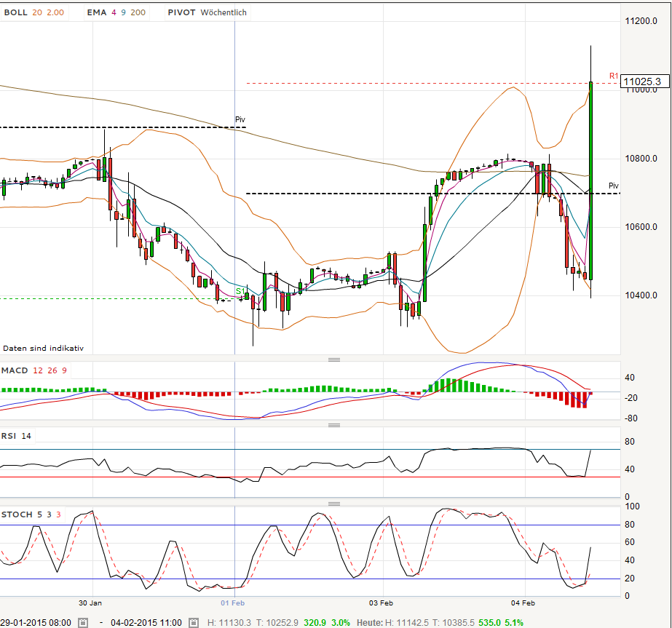This screenshot has width=672, height=628.
Task: Open the EMA 4 9 200 indicator settings
Action: click(116, 12)
